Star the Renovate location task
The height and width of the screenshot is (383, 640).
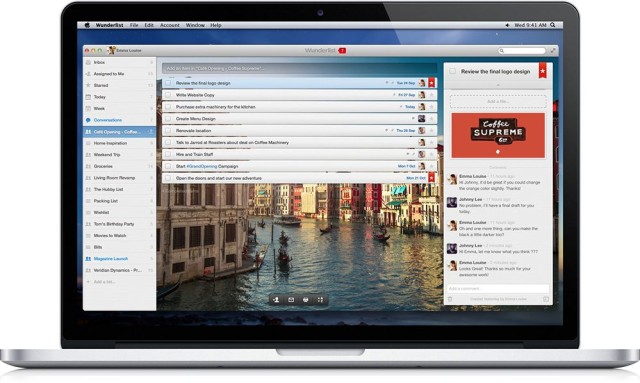pos(431,131)
